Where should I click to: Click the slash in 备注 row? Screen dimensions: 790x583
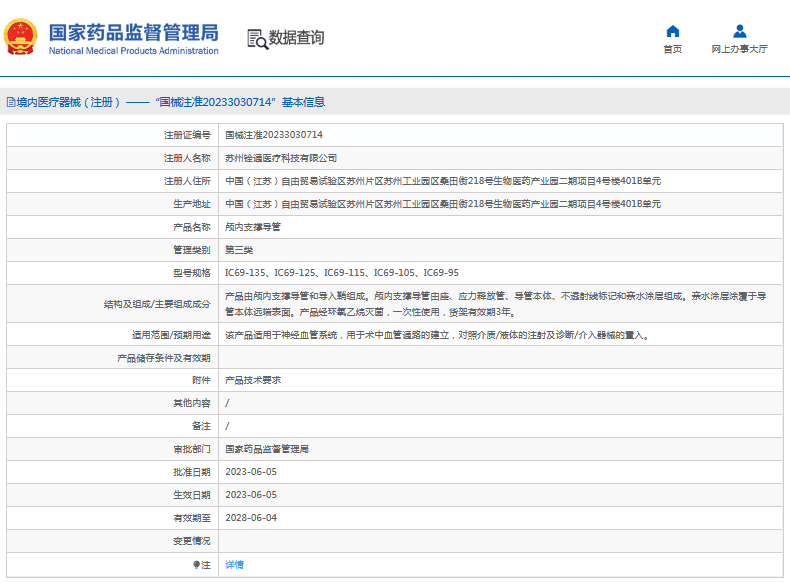pyautogui.click(x=227, y=426)
